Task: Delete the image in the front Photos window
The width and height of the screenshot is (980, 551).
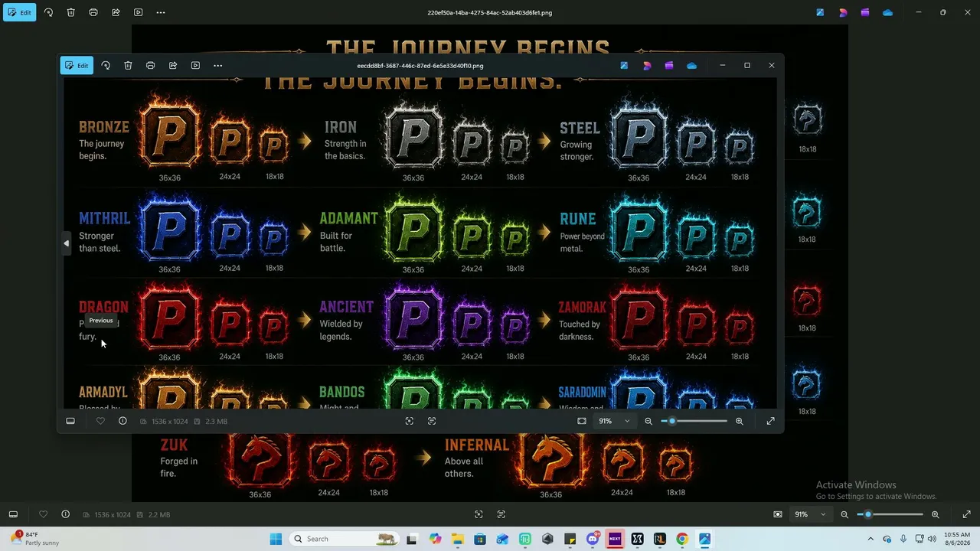Action: [128, 66]
